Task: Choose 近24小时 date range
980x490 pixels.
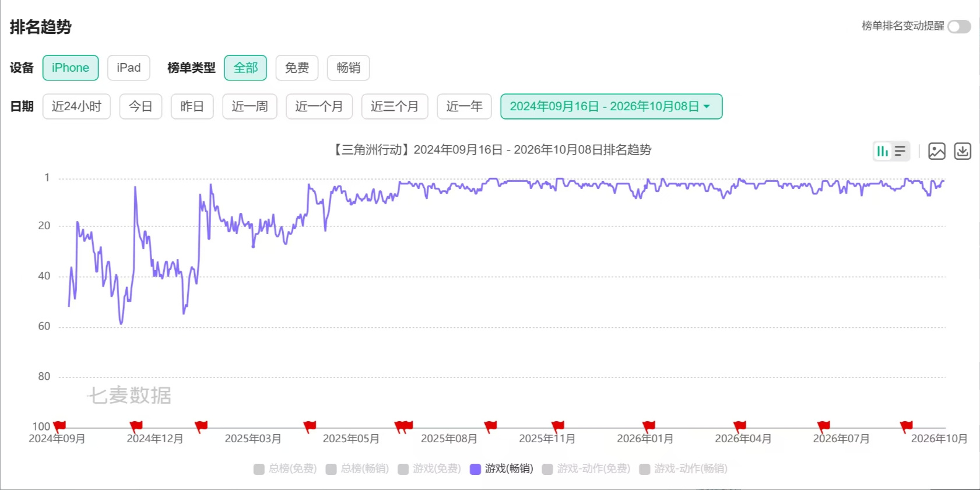Action: pyautogui.click(x=76, y=106)
